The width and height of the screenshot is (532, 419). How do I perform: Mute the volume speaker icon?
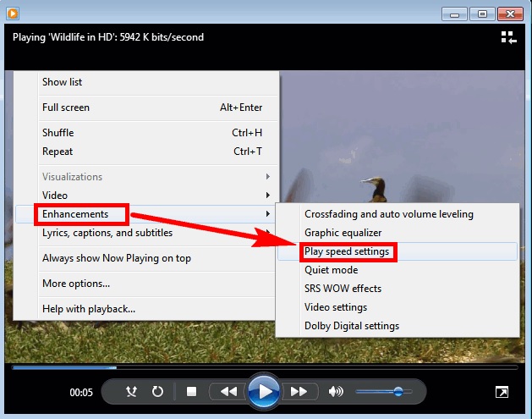click(336, 392)
